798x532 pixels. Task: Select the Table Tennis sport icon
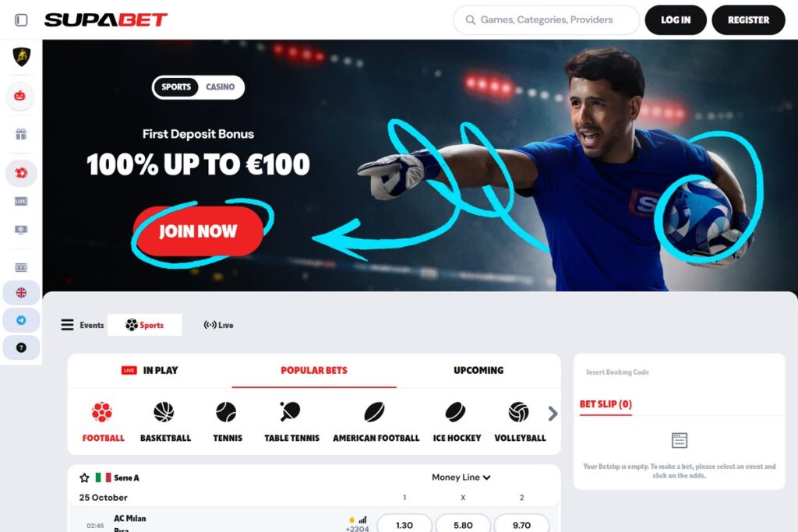click(291, 411)
